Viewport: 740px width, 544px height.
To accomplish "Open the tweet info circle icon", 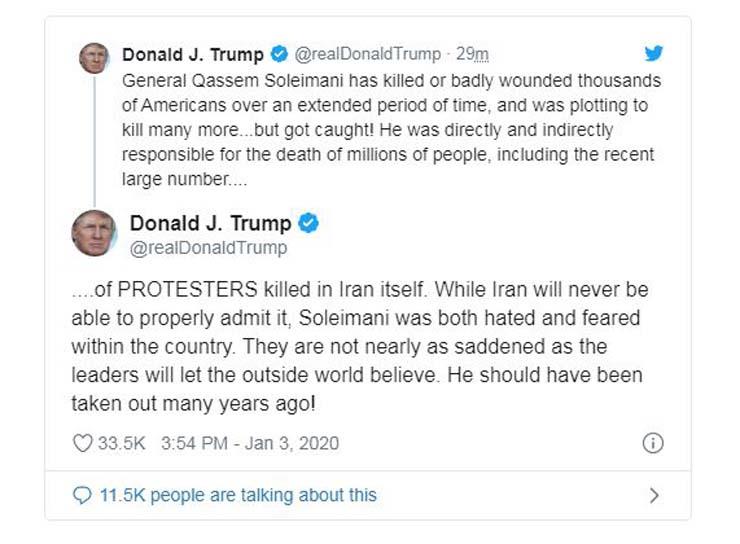I will (x=652, y=443).
